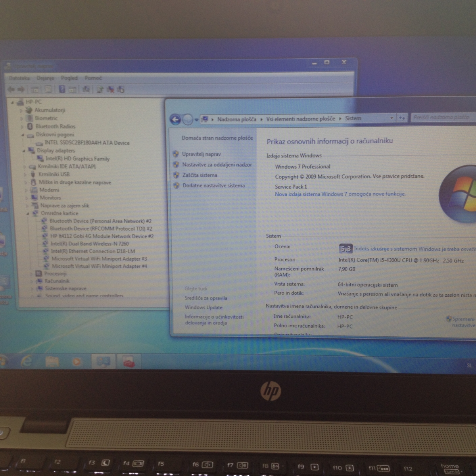Click the Windows Update link
This screenshot has width=476, height=476.
[x=203, y=307]
